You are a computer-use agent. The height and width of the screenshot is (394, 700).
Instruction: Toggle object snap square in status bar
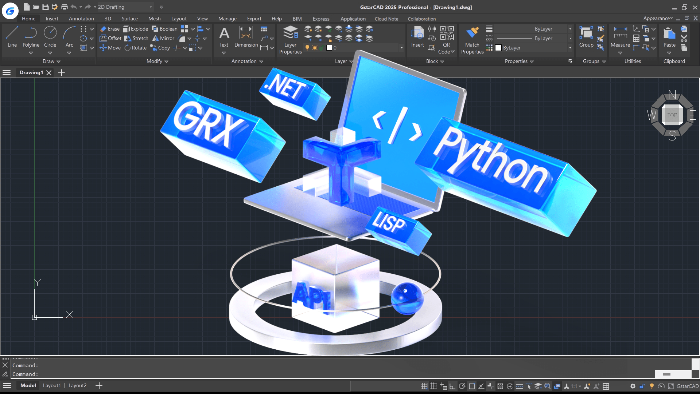[x=471, y=386]
